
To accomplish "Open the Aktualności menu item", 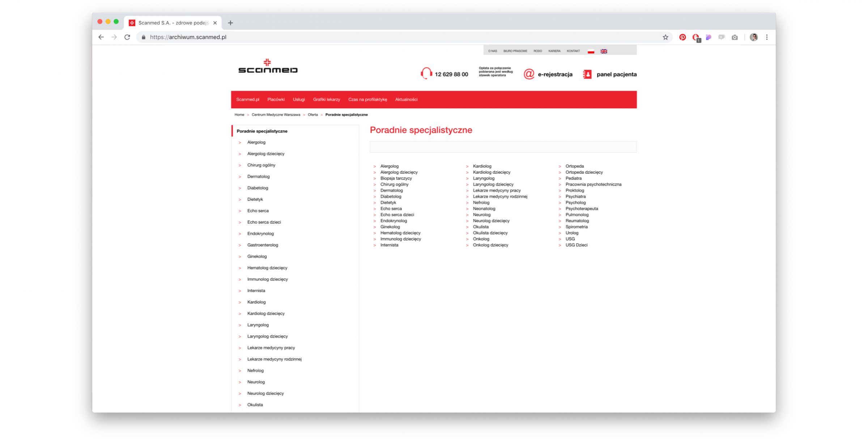I will [x=406, y=100].
